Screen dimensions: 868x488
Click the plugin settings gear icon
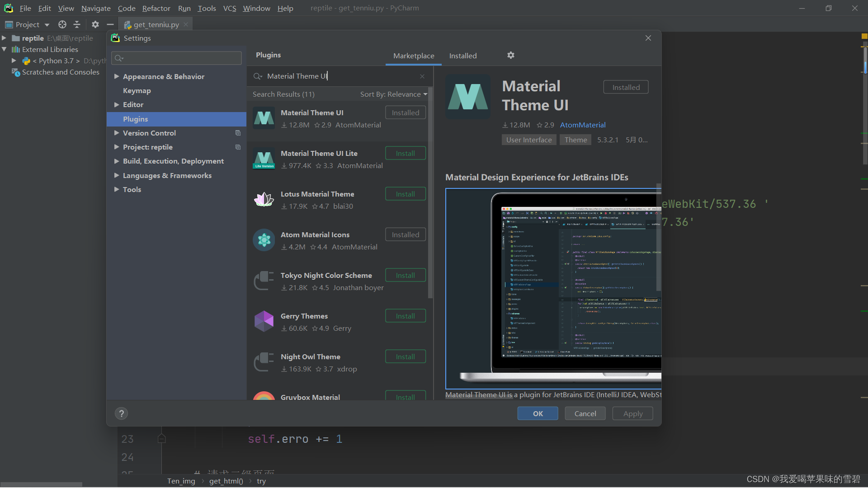pos(511,55)
